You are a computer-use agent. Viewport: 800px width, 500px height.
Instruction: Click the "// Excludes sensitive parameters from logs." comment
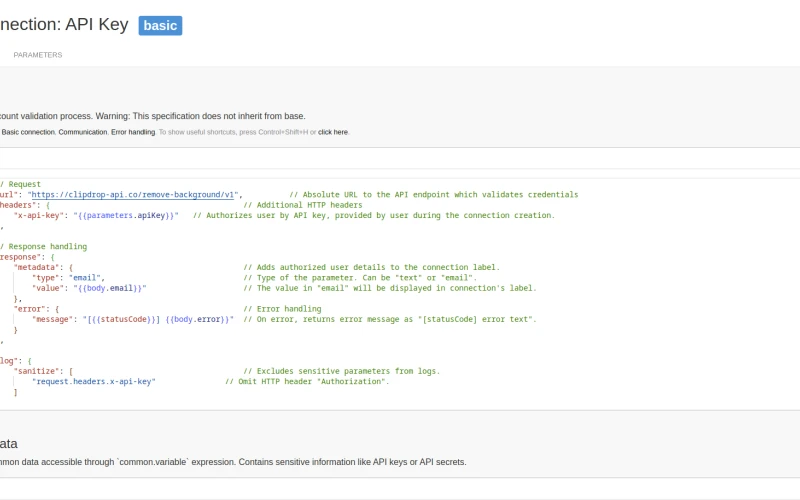(x=342, y=371)
